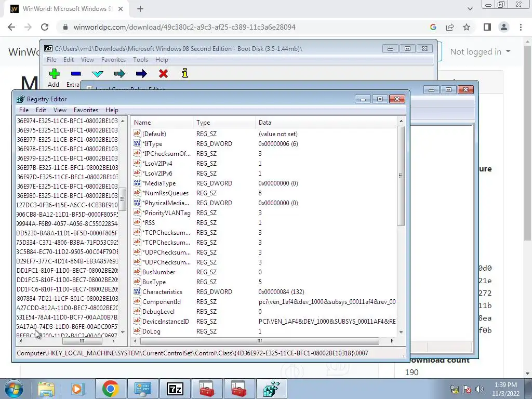The height and width of the screenshot is (399, 532).
Task: Open 7-Zip View menu
Action: click(87, 59)
